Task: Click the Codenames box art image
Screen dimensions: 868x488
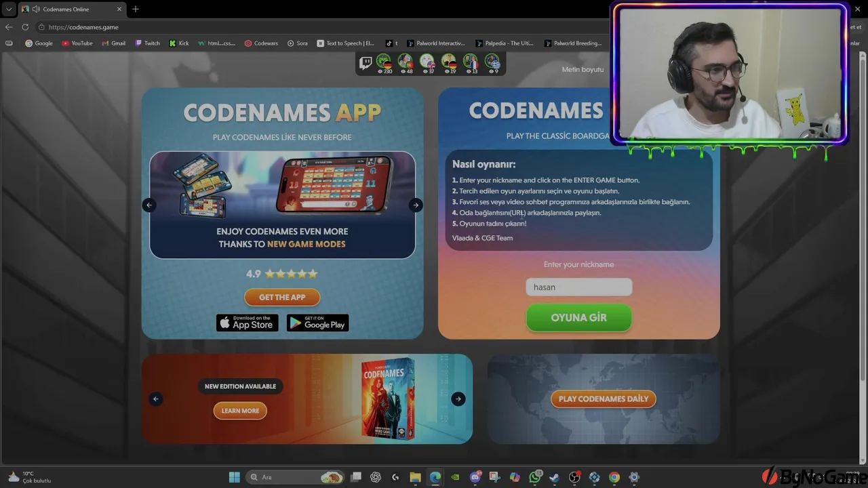Action: (387, 399)
